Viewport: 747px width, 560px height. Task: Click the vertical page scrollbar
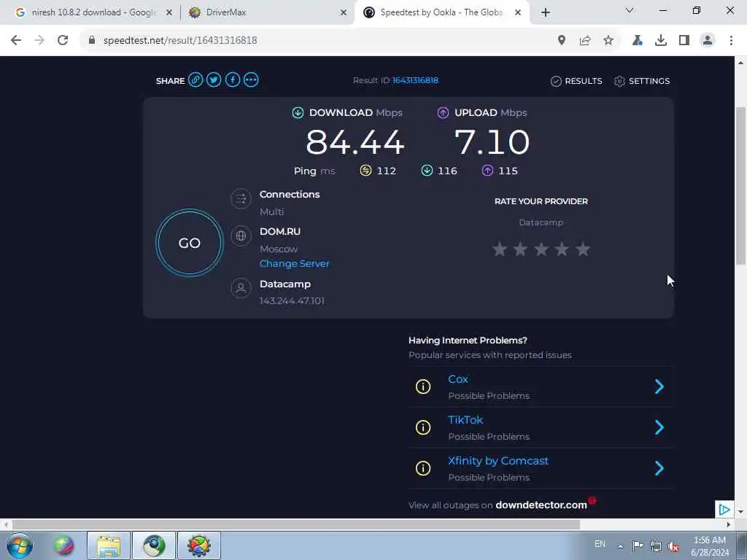[x=741, y=186]
